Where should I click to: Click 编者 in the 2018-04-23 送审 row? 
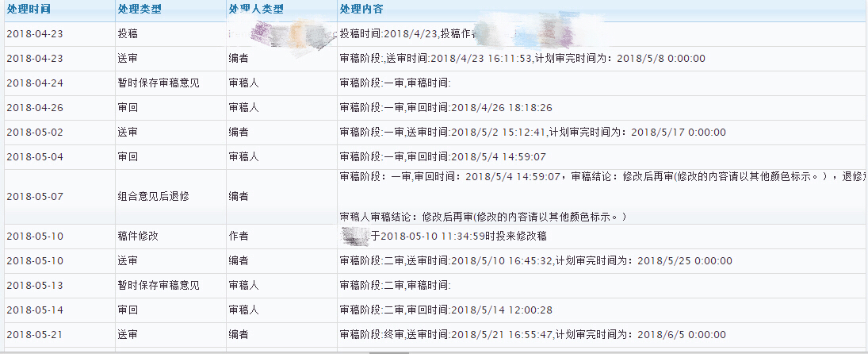click(x=239, y=58)
